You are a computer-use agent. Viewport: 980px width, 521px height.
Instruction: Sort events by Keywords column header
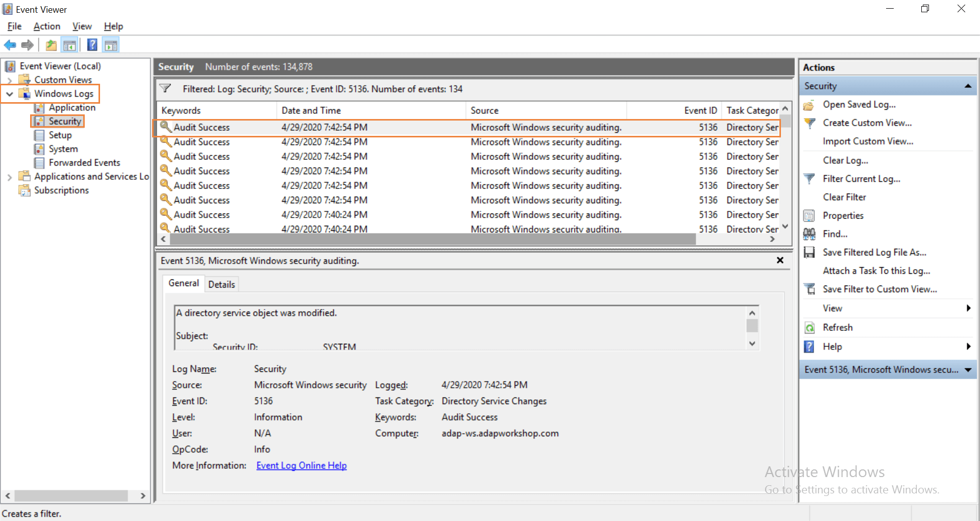217,110
